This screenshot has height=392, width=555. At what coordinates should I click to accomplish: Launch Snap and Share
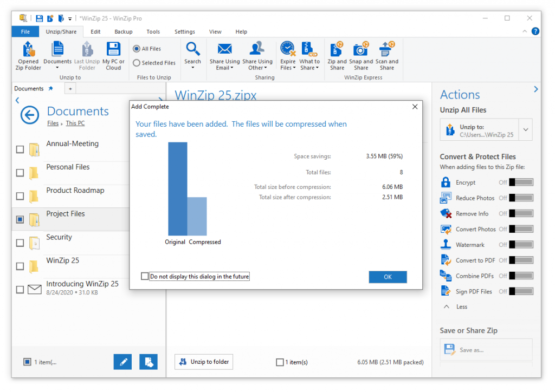[361, 54]
